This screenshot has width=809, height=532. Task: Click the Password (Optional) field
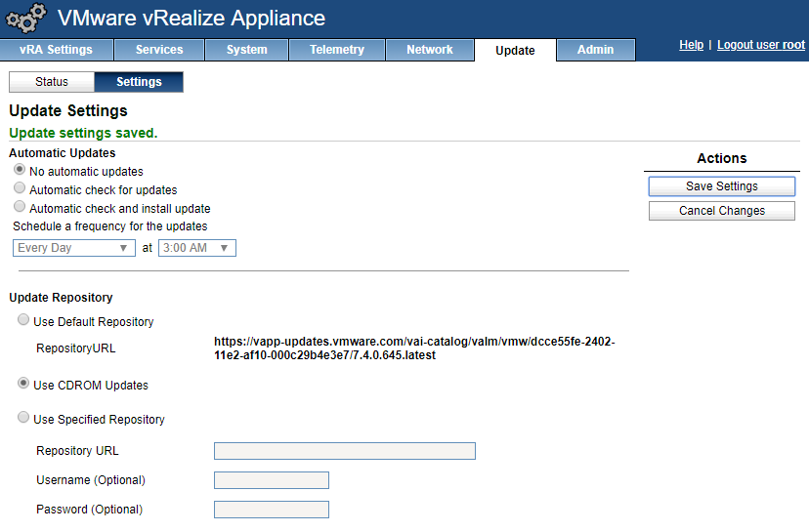[x=272, y=510]
